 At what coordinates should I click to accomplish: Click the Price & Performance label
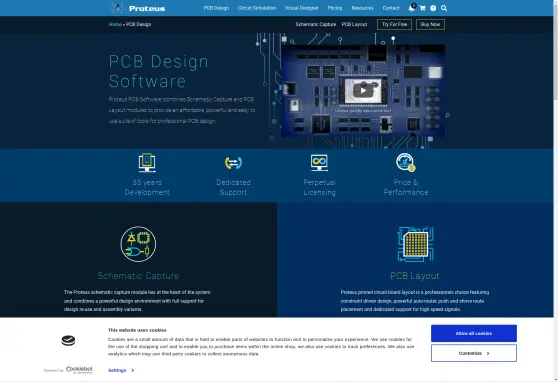(406, 187)
